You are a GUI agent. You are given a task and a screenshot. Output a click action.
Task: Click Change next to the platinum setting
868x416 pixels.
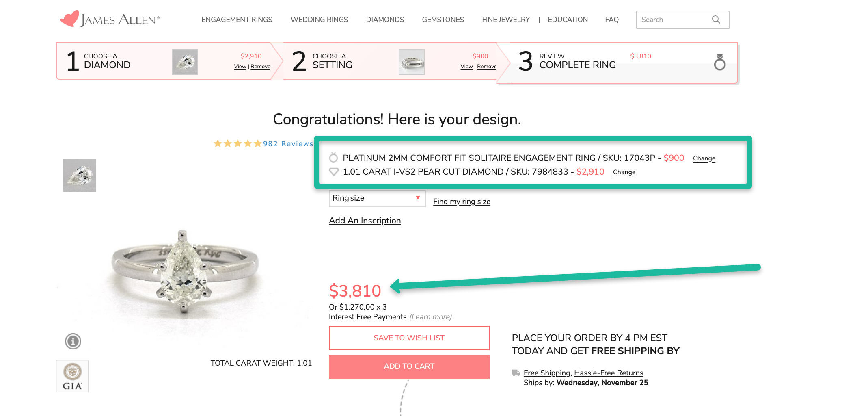(704, 158)
